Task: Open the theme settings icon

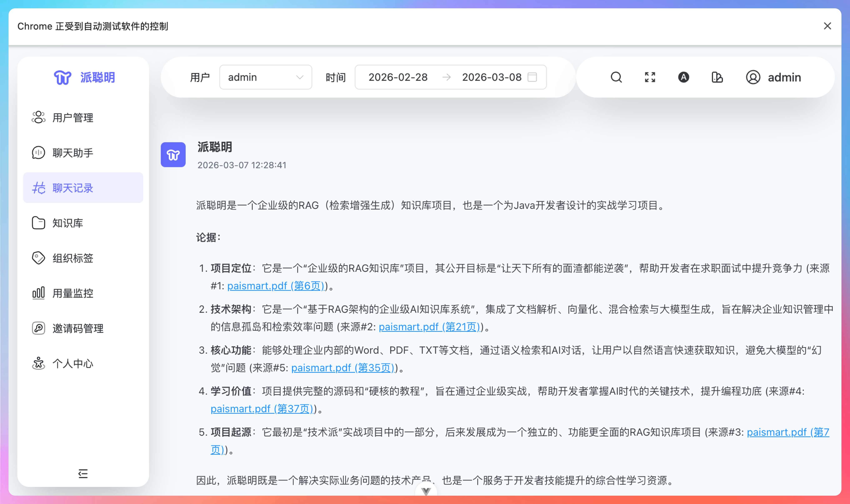Action: pos(717,77)
